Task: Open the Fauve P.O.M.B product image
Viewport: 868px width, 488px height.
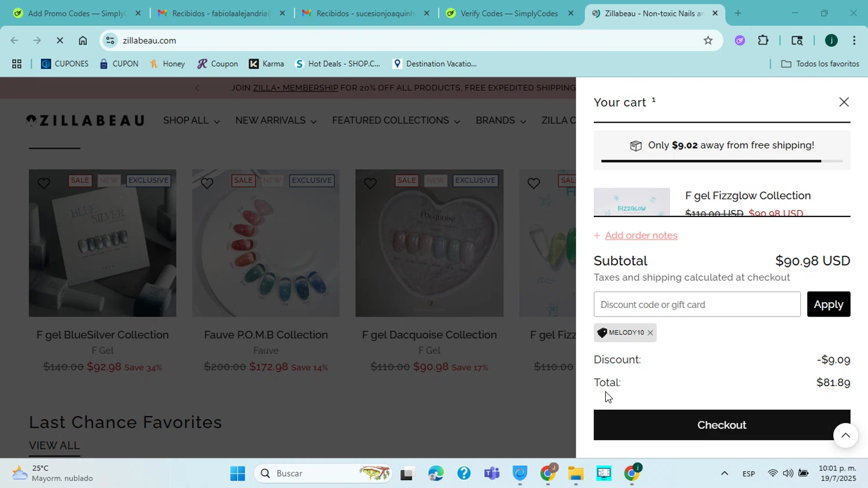Action: (266, 243)
